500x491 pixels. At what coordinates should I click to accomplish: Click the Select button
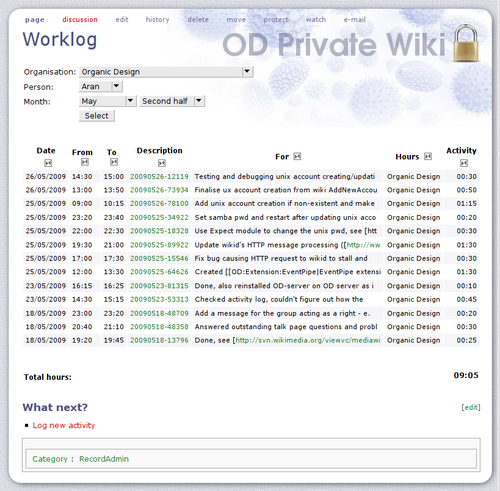(97, 116)
